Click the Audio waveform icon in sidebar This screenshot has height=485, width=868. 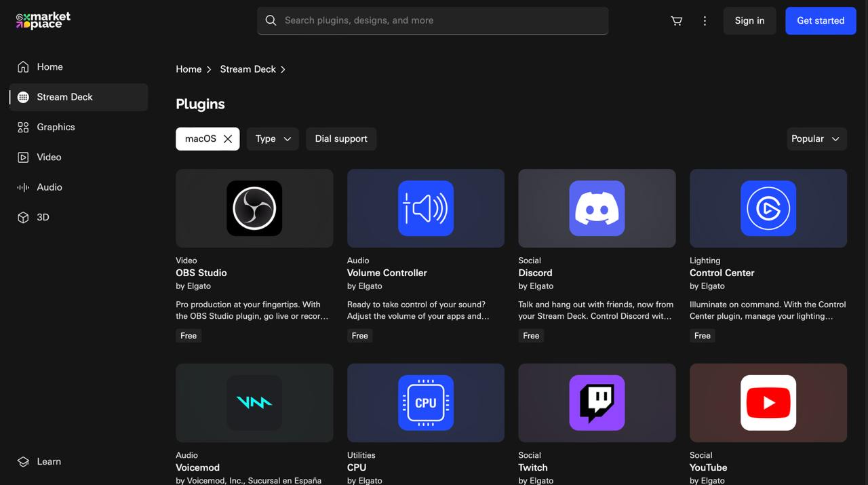point(23,187)
